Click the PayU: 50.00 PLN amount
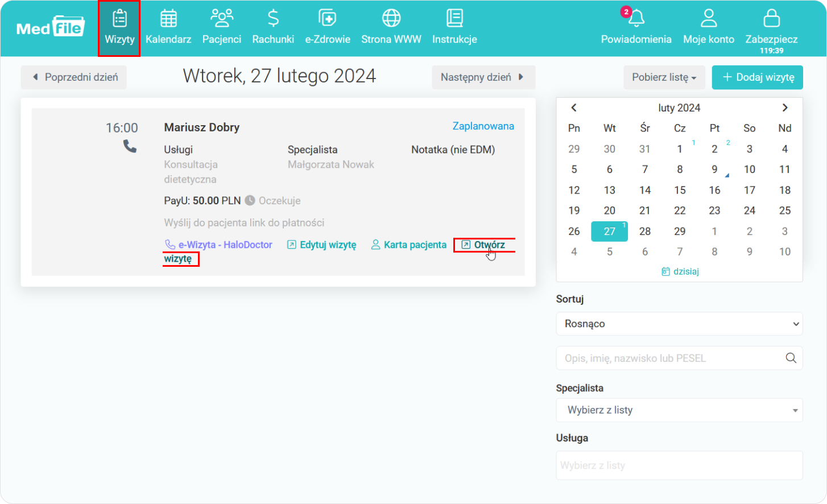 (202, 201)
